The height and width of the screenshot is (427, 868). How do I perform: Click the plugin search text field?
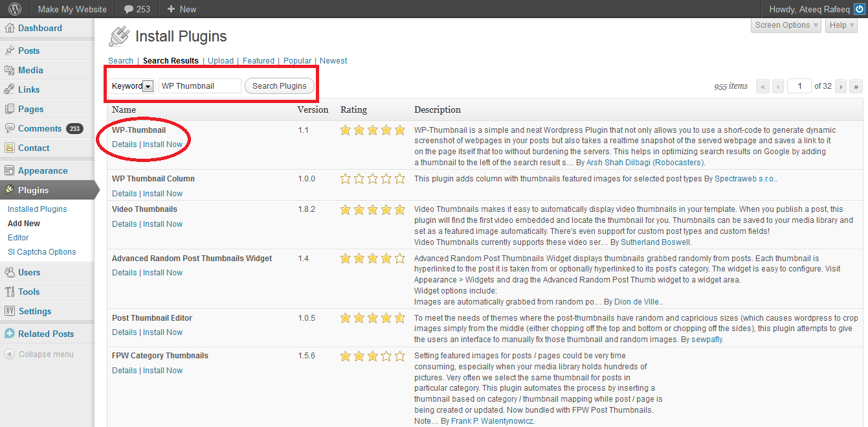pyautogui.click(x=199, y=86)
